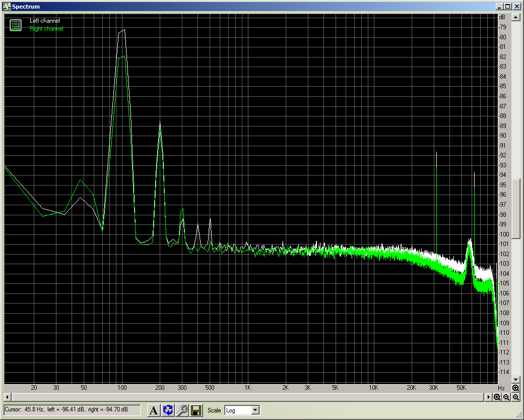Click the '1K' frequency axis label
This screenshot has height=420, width=524.
(247, 388)
